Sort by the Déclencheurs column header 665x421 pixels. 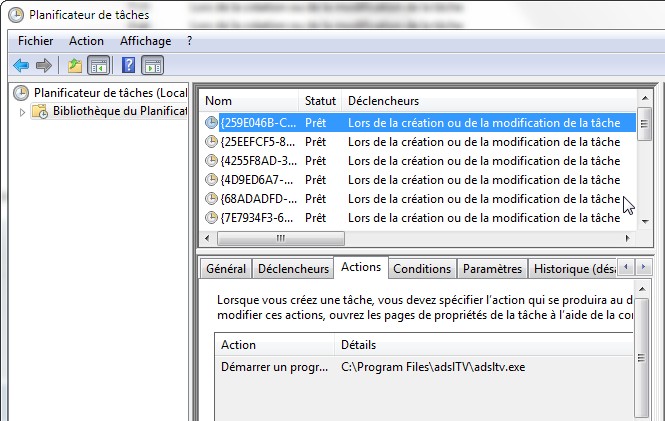click(489, 101)
